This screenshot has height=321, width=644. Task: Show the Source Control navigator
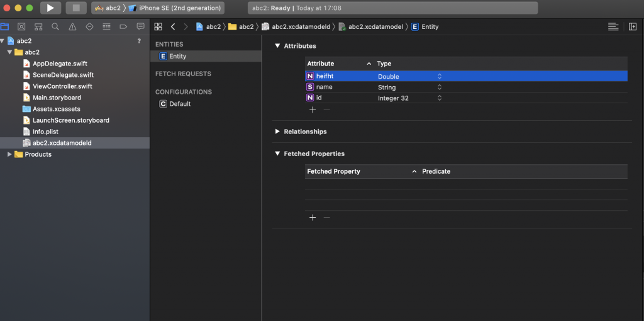(x=21, y=26)
